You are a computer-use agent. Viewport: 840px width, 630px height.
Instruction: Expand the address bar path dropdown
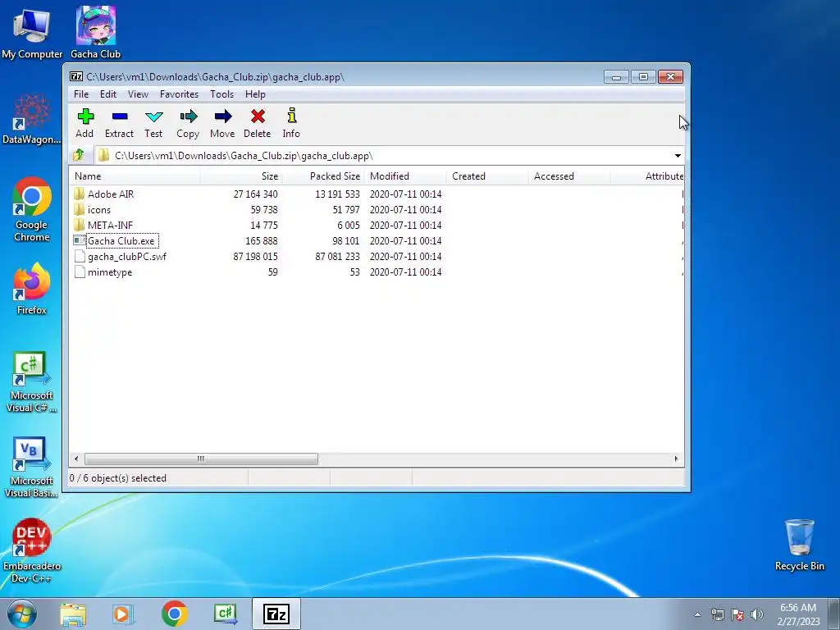[678, 156]
